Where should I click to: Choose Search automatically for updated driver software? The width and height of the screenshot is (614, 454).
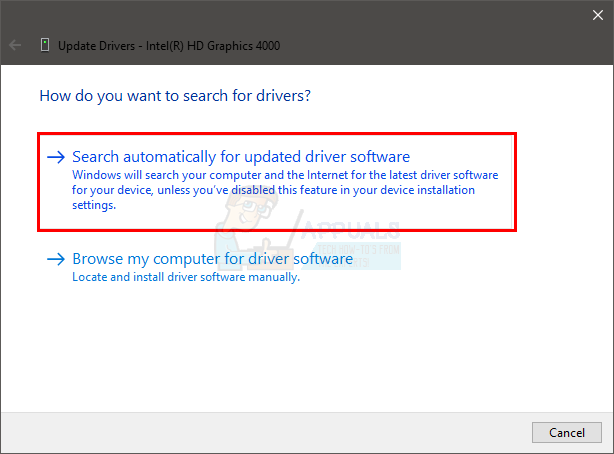[x=277, y=182]
